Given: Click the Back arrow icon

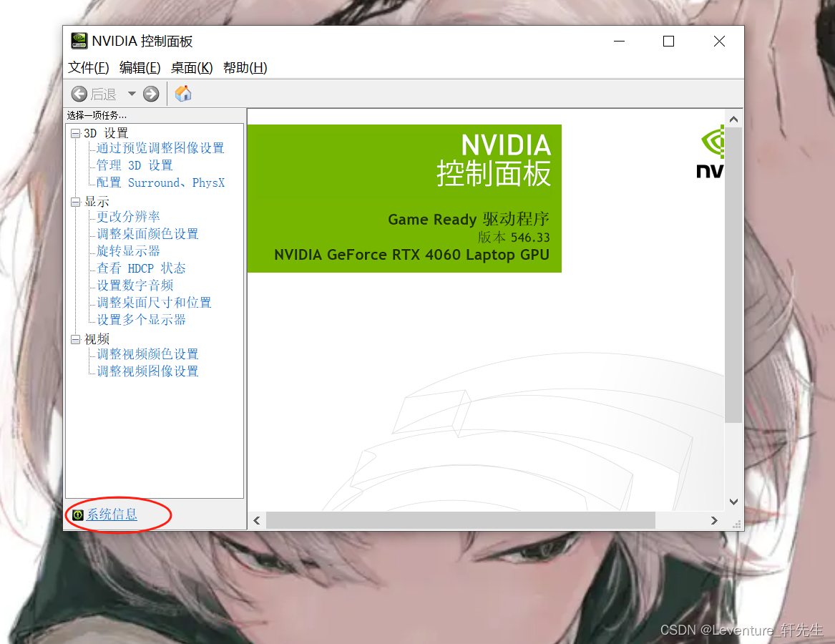Looking at the screenshot, I should [x=79, y=94].
